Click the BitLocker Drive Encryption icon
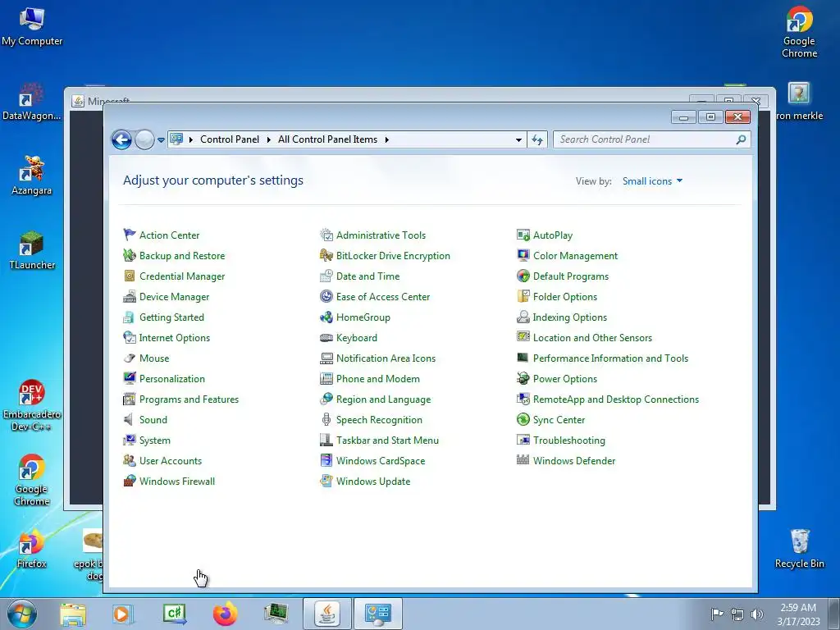Image resolution: width=840 pixels, height=630 pixels. pyautogui.click(x=326, y=255)
